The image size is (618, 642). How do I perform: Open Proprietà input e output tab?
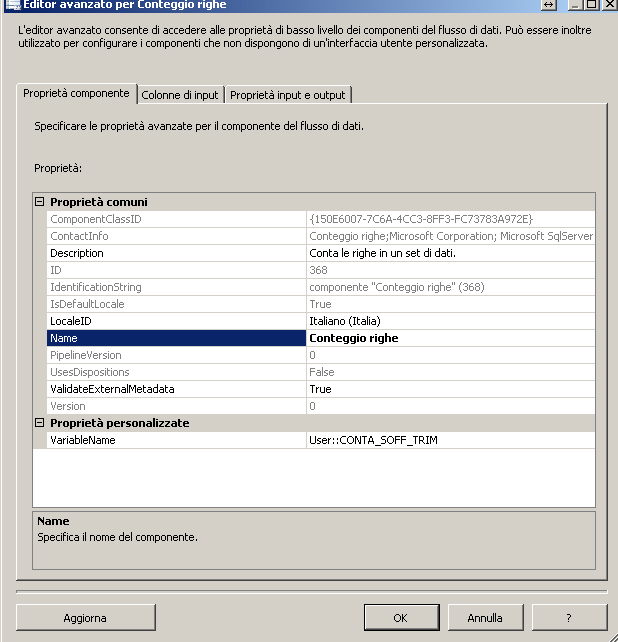coord(287,95)
